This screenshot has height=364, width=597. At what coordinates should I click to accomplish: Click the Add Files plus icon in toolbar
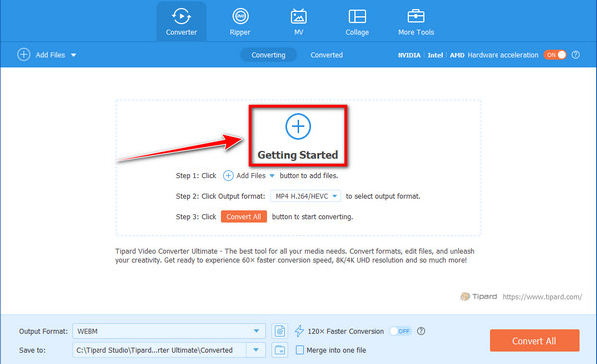(x=24, y=55)
